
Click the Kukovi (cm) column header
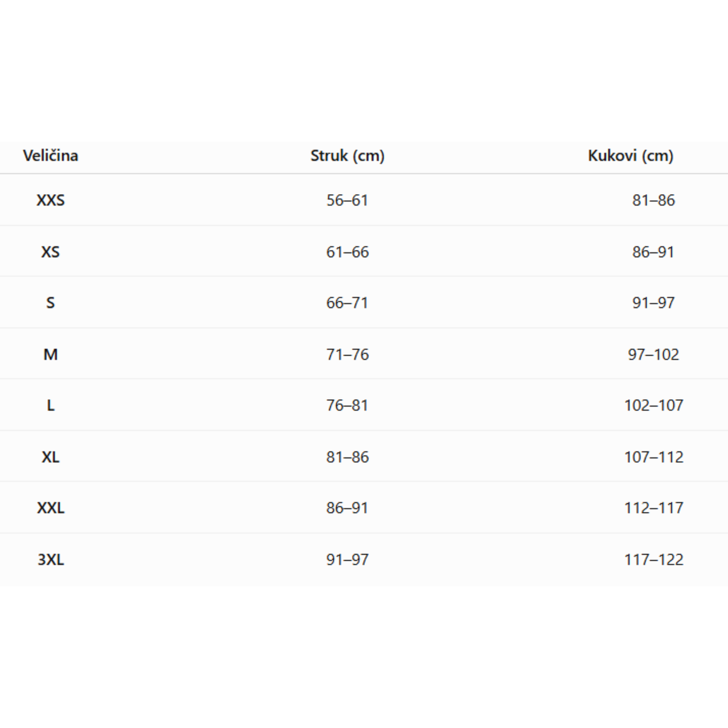click(x=630, y=156)
